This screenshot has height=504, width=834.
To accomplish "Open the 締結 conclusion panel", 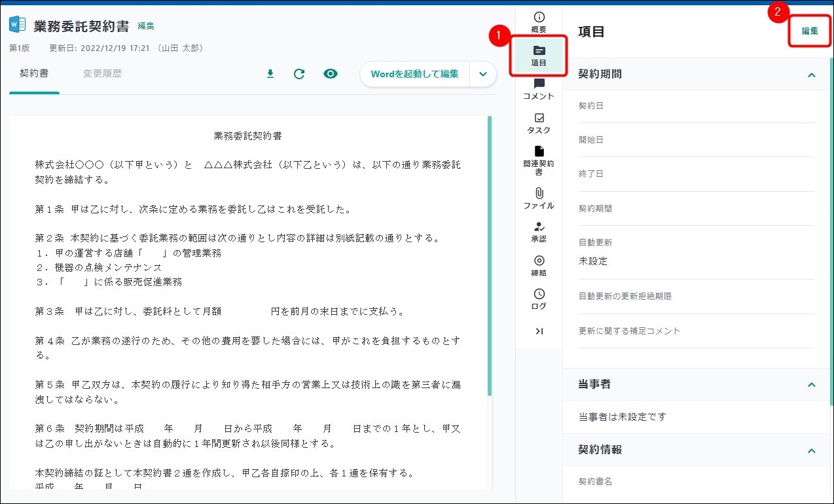I will (539, 266).
